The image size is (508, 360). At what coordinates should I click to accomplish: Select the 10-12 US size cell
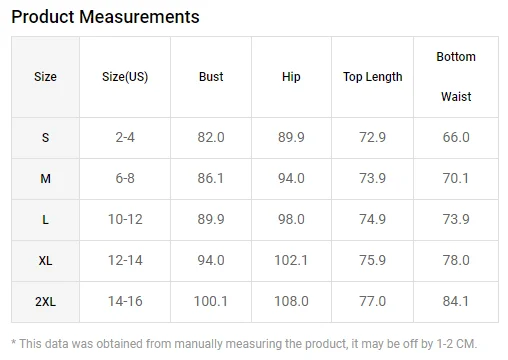[x=125, y=220]
